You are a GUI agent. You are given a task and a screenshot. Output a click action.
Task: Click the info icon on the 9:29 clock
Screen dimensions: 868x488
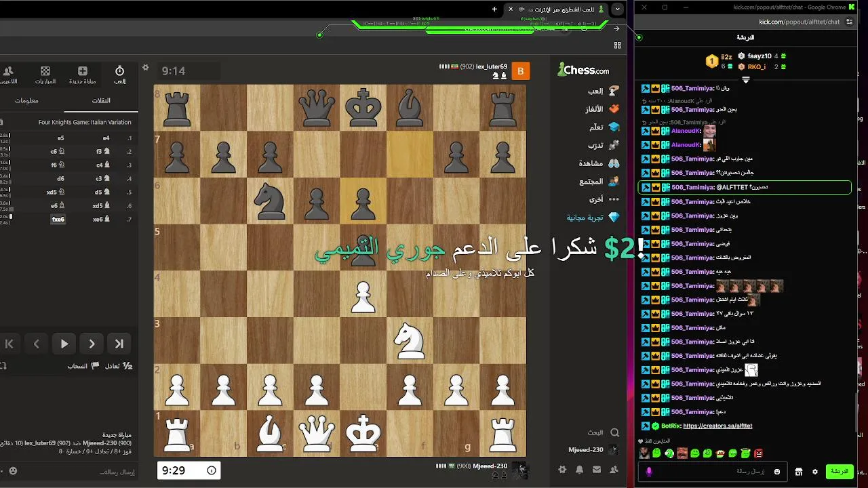click(212, 470)
